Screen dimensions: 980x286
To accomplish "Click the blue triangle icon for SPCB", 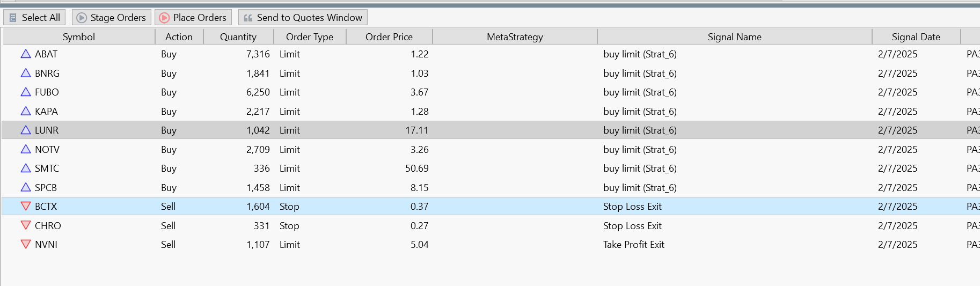I will pyautogui.click(x=26, y=188).
